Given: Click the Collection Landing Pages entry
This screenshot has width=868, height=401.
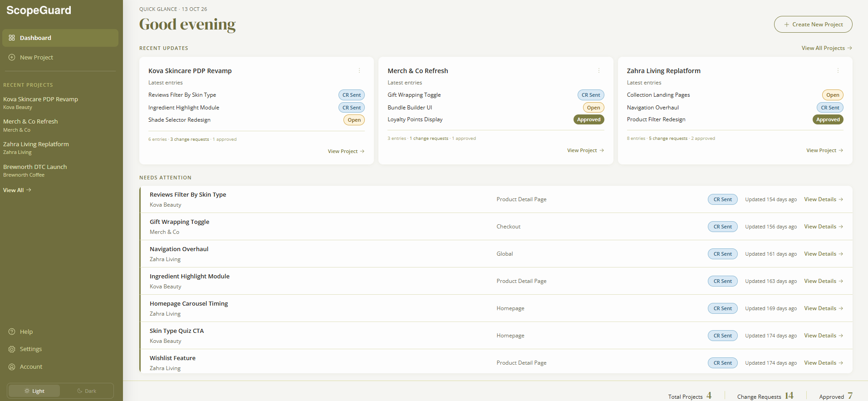Looking at the screenshot, I should [658, 95].
